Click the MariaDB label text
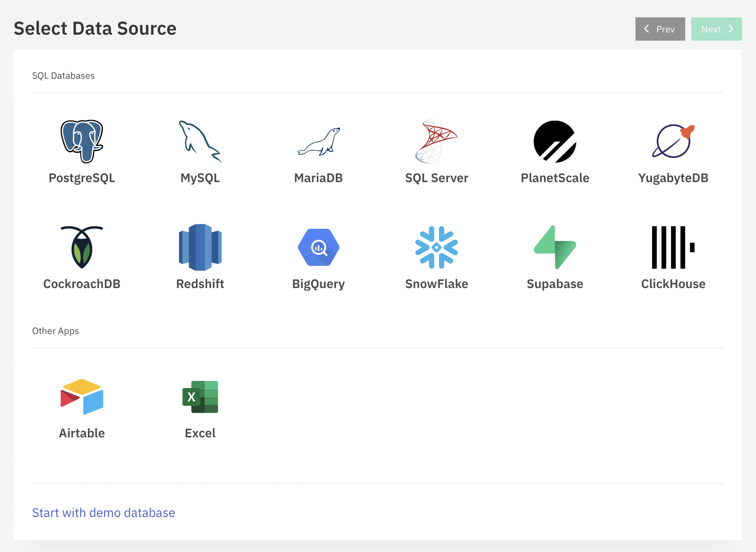756x552 pixels. click(318, 178)
